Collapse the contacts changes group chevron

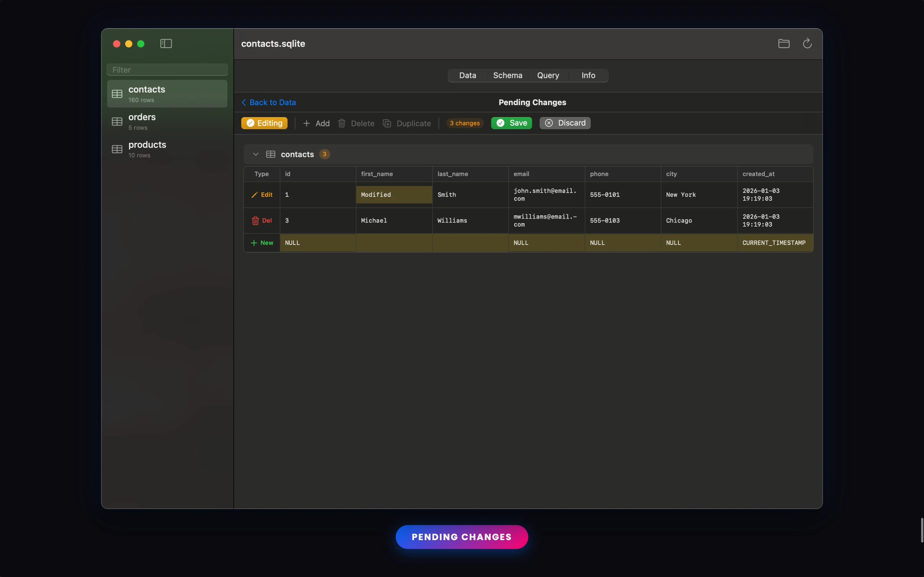pyautogui.click(x=256, y=154)
